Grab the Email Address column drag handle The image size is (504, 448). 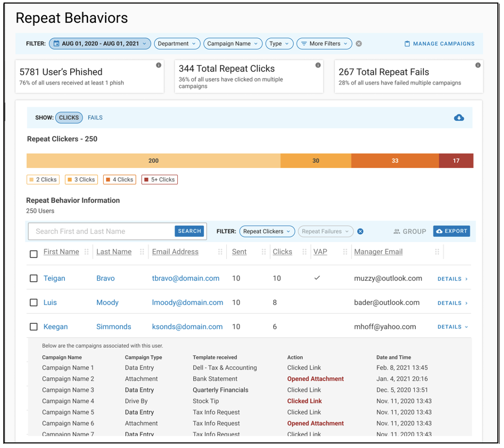coord(220,252)
